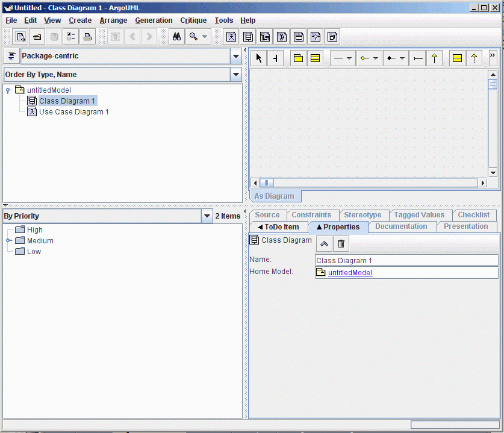
Task: Follow the untitledModel home model link
Action: pos(350,273)
